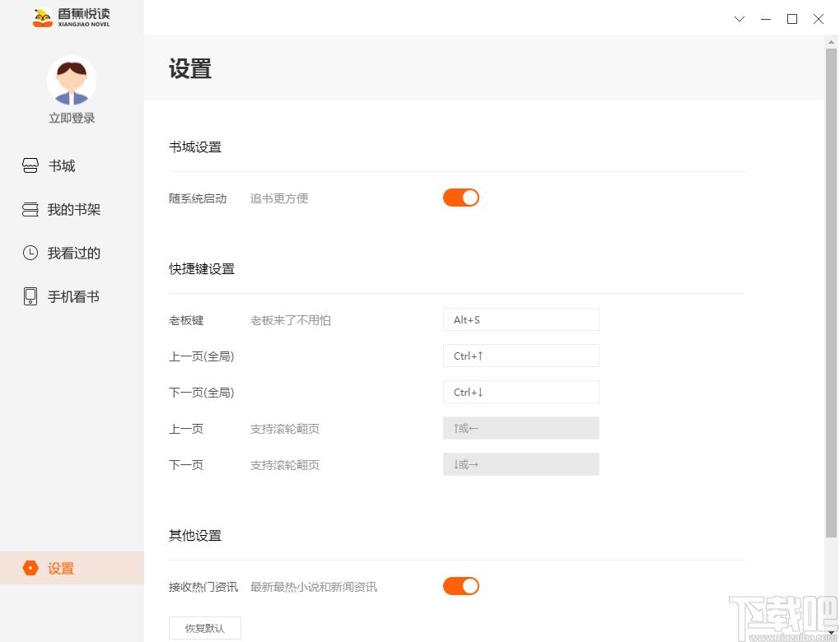Close the application window
This screenshot has height=642, width=840.
pos(818,19)
